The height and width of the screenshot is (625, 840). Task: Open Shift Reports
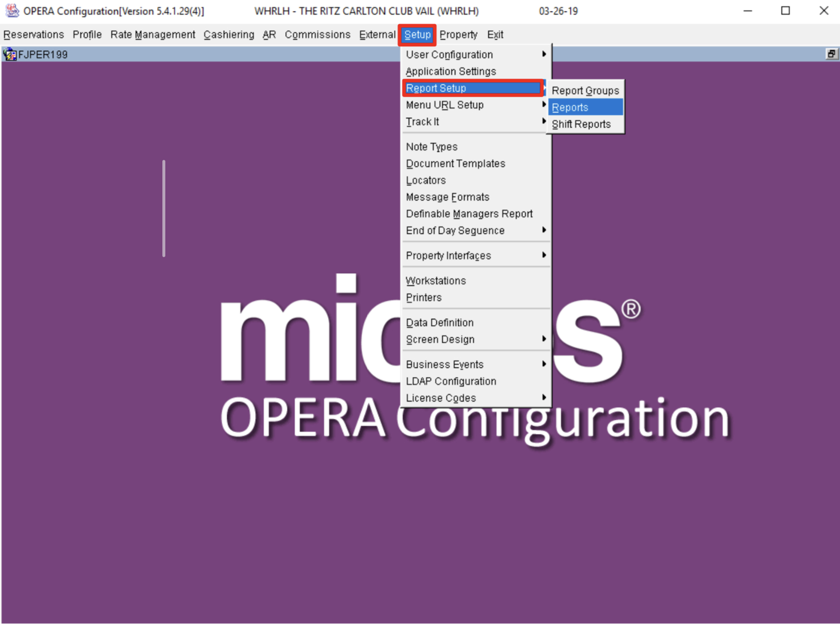[585, 124]
